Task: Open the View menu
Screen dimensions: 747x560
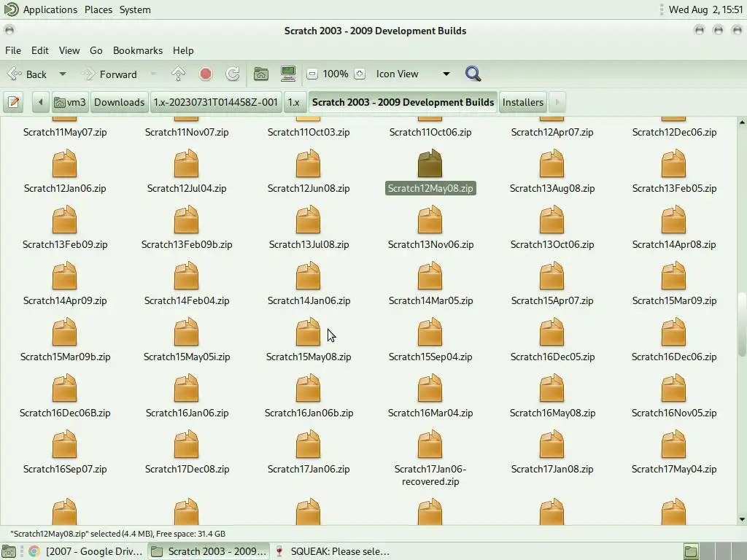Action: tap(69, 50)
